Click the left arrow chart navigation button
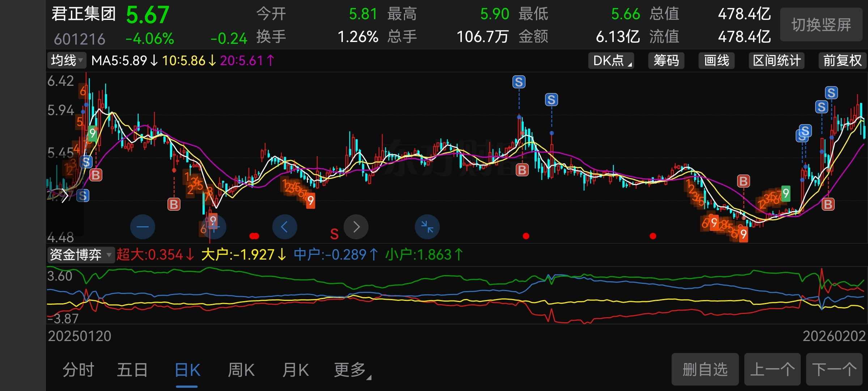This screenshot has height=391, width=868. click(285, 227)
